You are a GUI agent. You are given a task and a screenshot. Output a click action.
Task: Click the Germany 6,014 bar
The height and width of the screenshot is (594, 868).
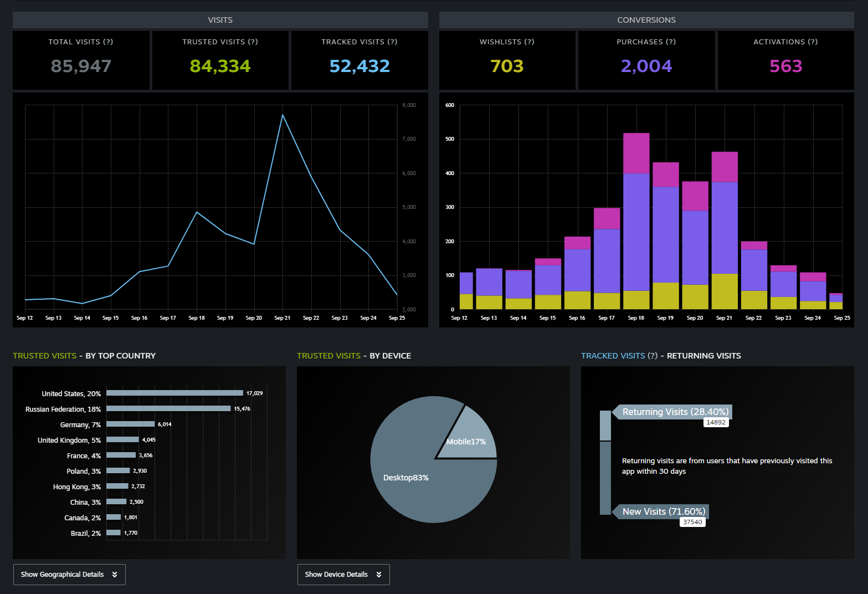coord(131,424)
